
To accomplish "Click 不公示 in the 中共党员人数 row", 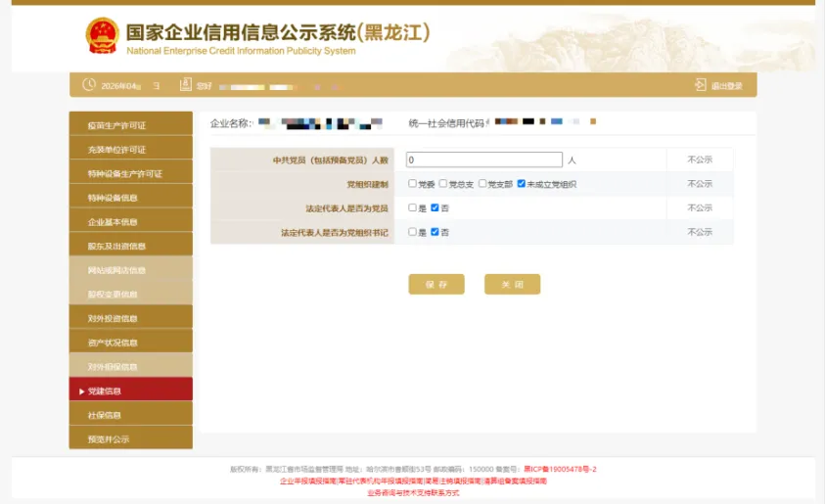I will tap(700, 160).
